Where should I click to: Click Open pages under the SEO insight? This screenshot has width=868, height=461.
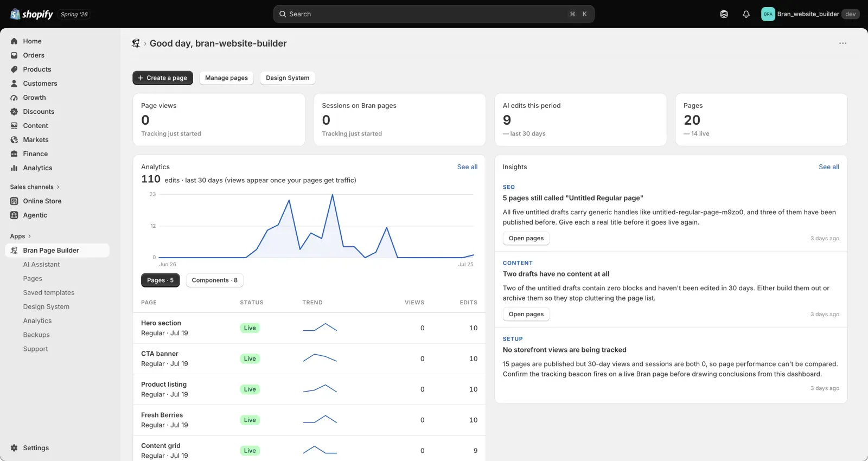pyautogui.click(x=526, y=239)
